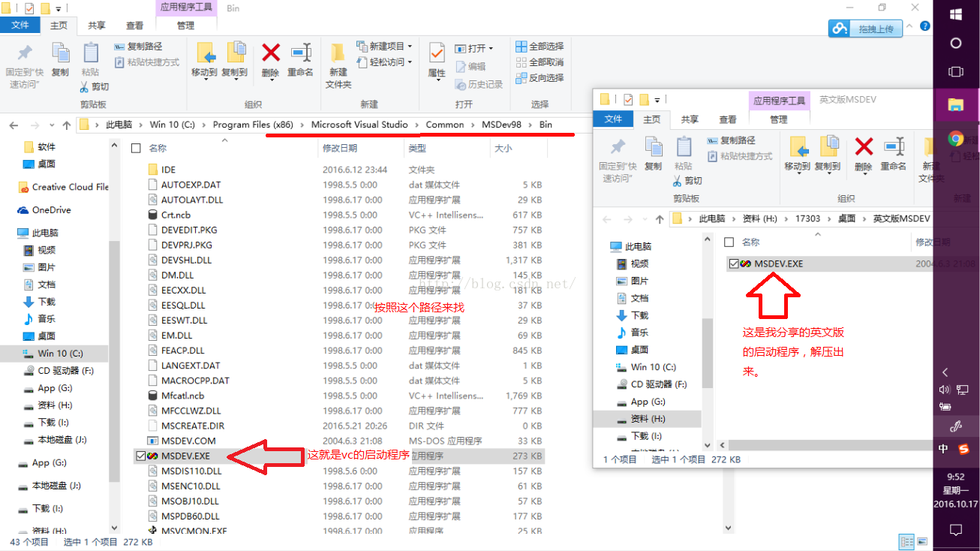Click the Copy icon in main window ribbon

[60, 53]
